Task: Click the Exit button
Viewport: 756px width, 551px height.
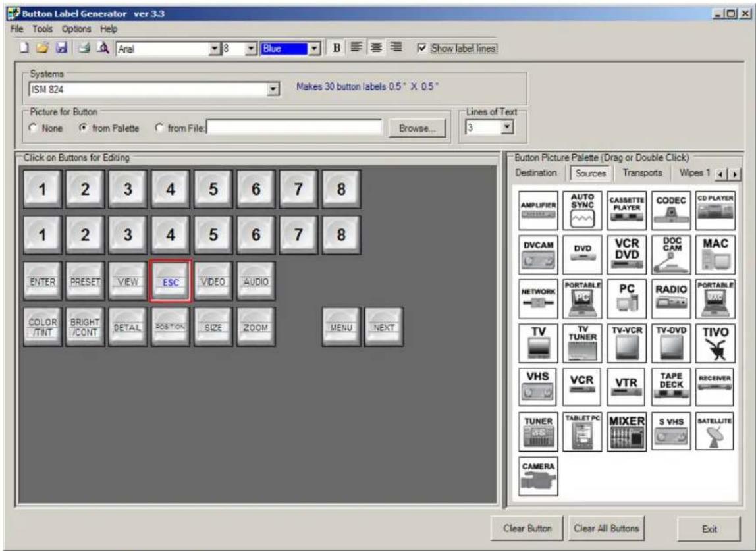Action: [709, 529]
